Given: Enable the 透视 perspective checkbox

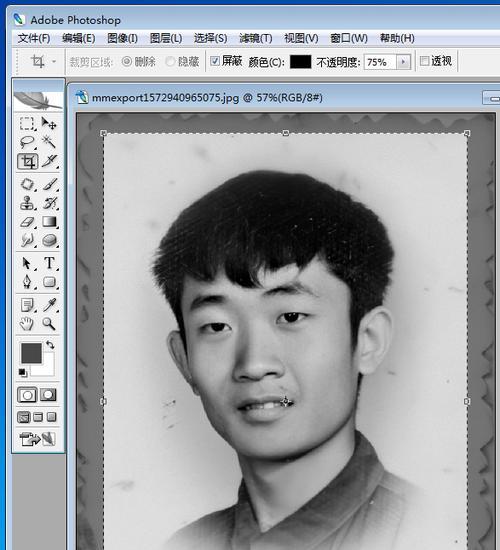Looking at the screenshot, I should [x=425, y=61].
